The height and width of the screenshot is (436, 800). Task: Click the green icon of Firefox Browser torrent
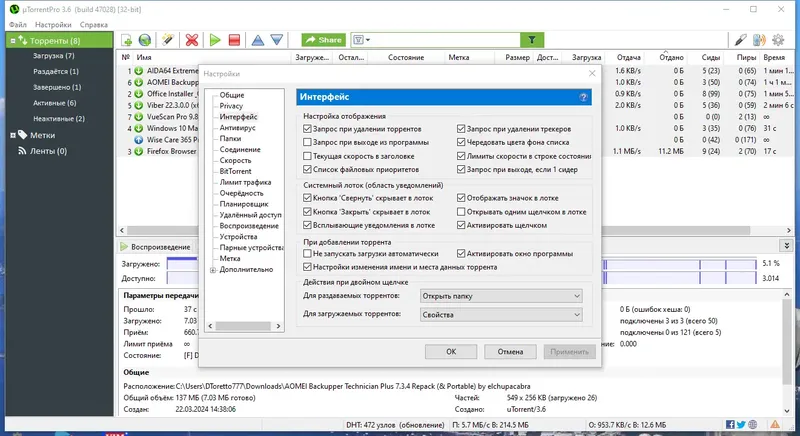[x=138, y=151]
